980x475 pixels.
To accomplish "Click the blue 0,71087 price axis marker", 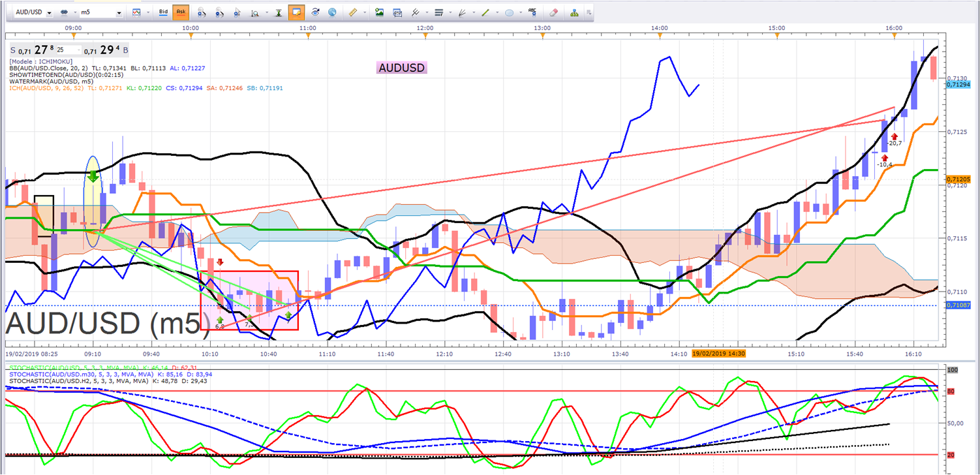I will [x=958, y=305].
